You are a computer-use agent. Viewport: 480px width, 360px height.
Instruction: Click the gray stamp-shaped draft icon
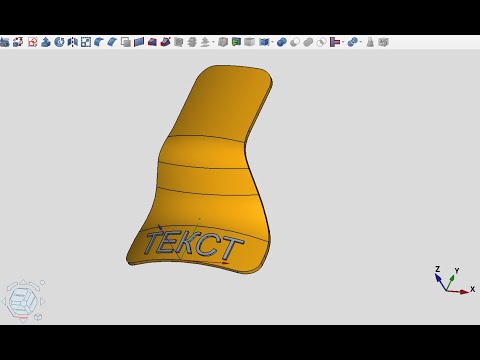tap(370, 42)
